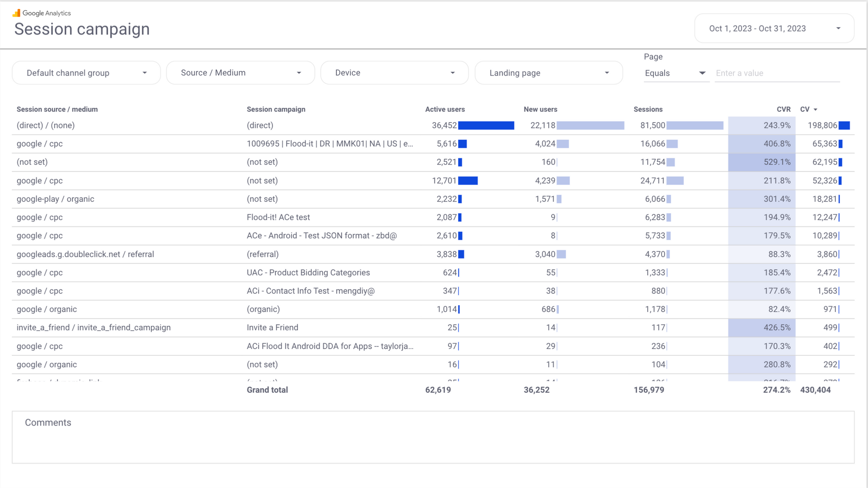Expand the Default channel group filter
The width and height of the screenshot is (868, 488).
tap(86, 73)
